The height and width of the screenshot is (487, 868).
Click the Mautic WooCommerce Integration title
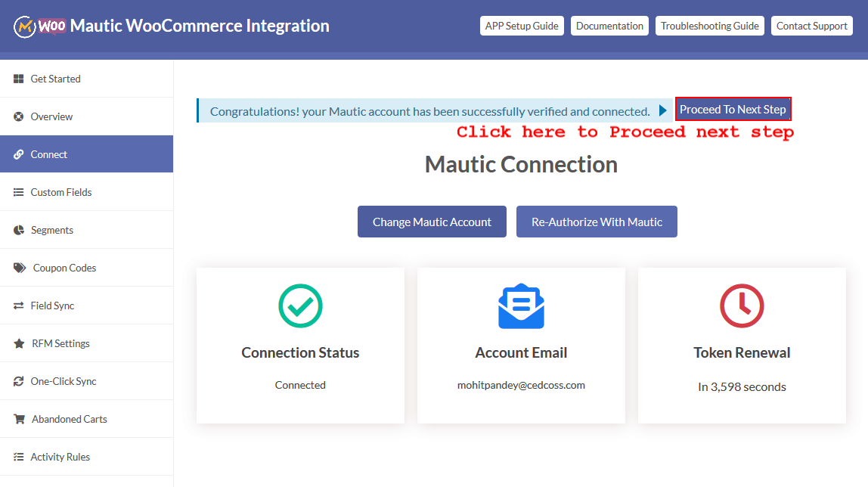point(200,26)
